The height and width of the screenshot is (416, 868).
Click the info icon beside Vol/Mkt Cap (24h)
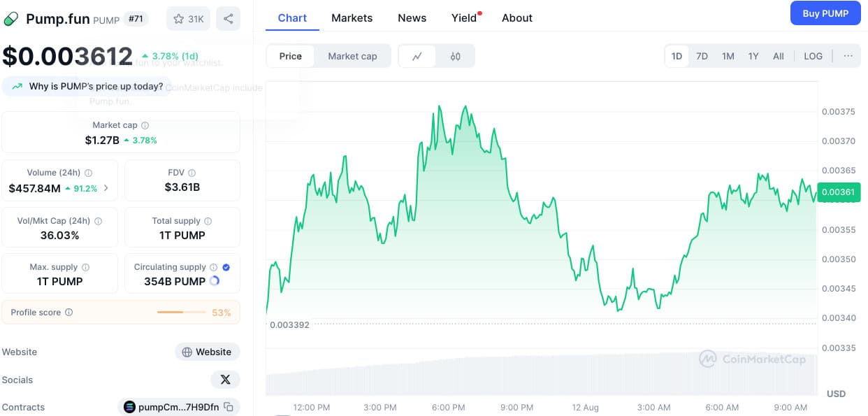tap(98, 221)
